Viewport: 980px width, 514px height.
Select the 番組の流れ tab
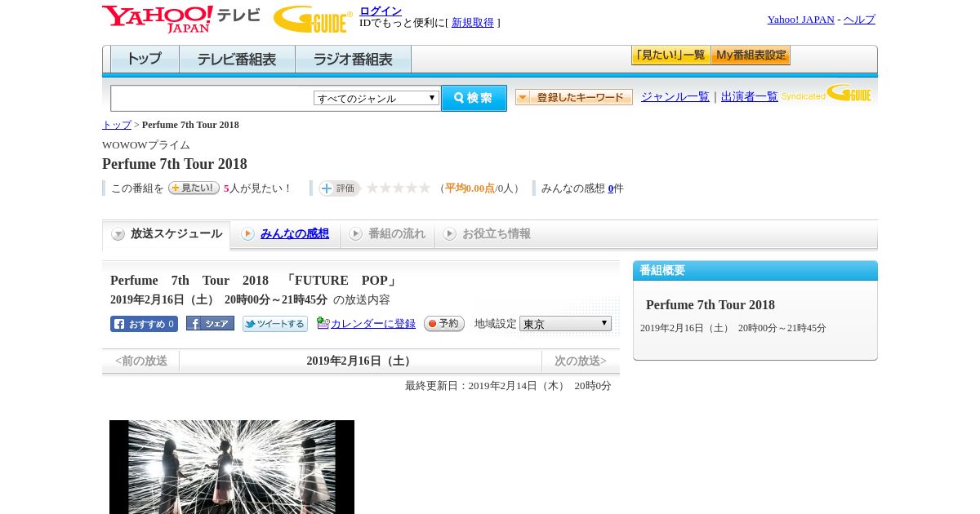387,234
